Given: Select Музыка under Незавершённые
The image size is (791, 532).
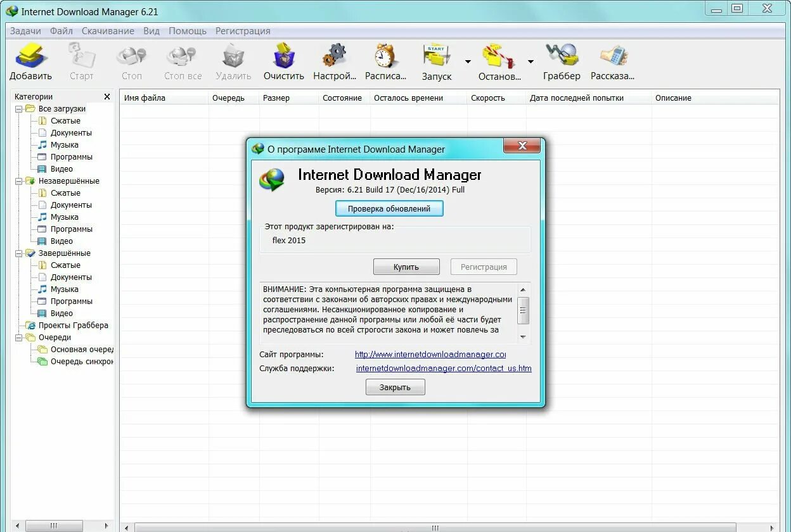Looking at the screenshot, I should click(x=65, y=217).
